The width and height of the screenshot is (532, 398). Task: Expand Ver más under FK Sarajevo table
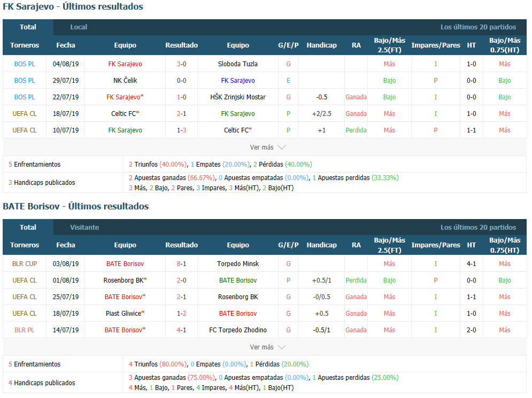pos(268,147)
